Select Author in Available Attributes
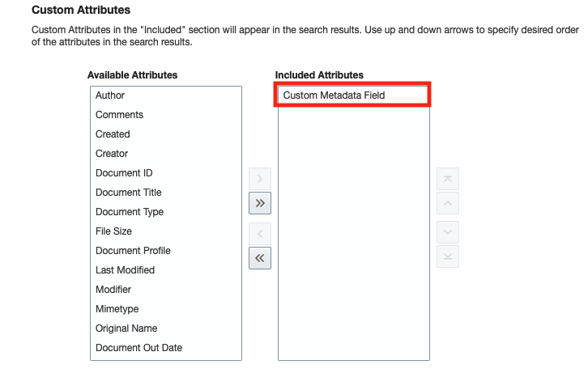This screenshot has height=373, width=588. click(166, 95)
